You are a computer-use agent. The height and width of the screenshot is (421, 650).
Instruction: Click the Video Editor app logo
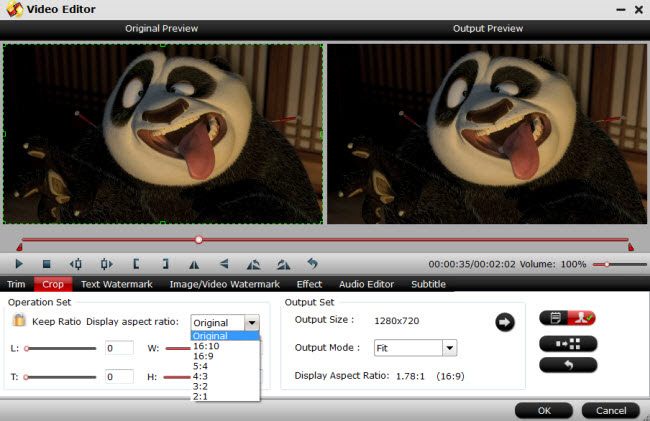[15, 9]
